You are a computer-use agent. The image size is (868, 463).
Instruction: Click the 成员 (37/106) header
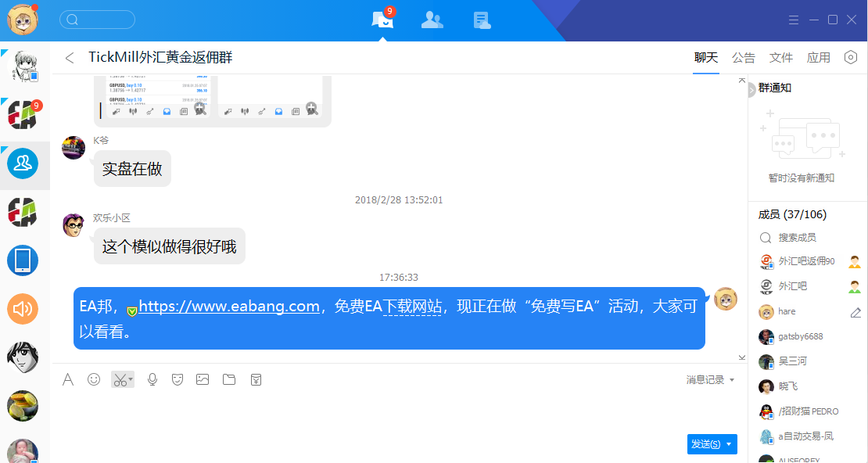[792, 214]
